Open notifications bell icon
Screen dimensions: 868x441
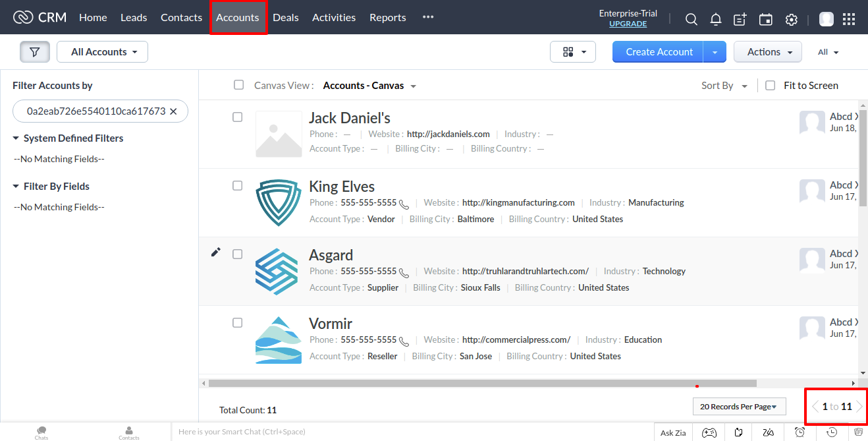716,19
